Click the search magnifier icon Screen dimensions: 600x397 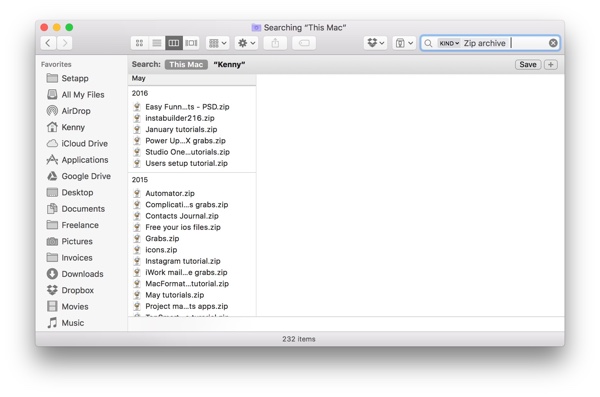429,43
